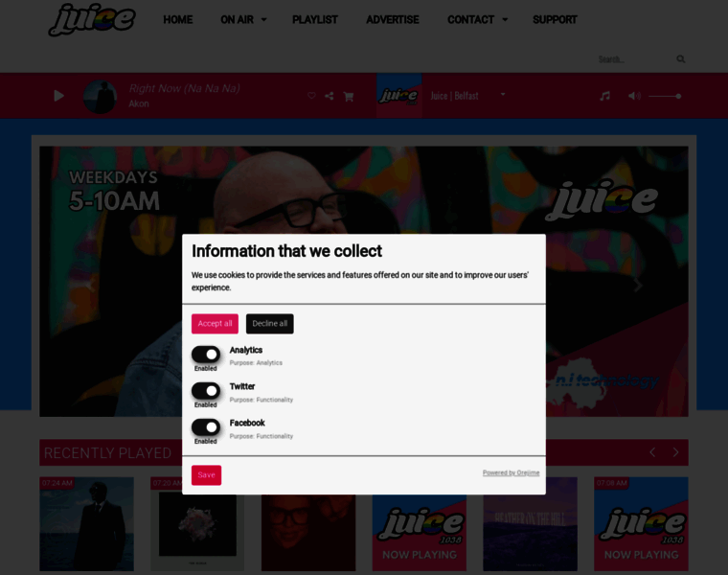Viewport: 728px width, 575px height.
Task: Click the search magnifier icon
Action: pos(681,59)
